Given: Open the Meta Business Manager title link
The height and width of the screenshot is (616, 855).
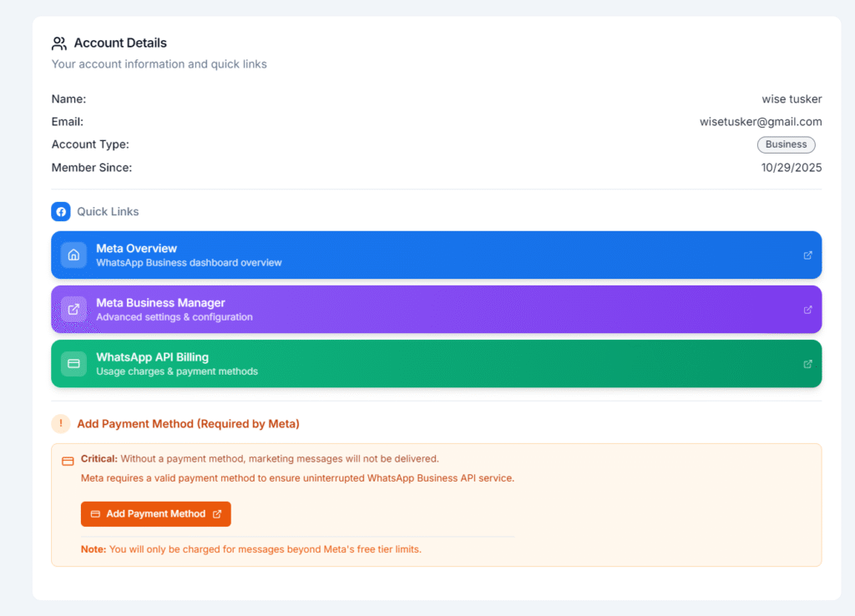Looking at the screenshot, I should tap(160, 303).
